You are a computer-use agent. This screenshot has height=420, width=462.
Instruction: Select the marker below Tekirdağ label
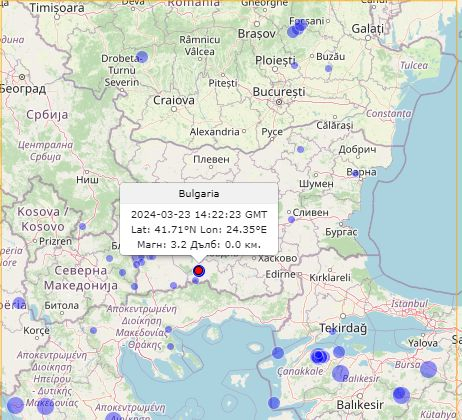click(x=332, y=331)
